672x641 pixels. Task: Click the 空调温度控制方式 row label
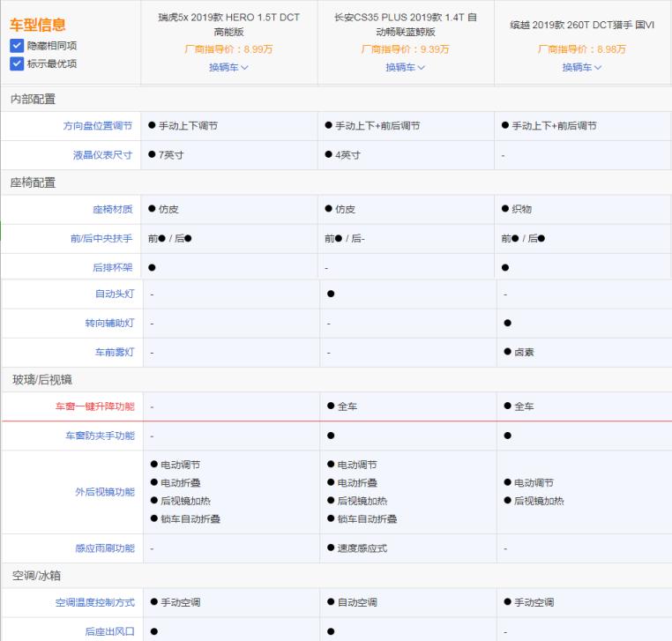tap(95, 602)
